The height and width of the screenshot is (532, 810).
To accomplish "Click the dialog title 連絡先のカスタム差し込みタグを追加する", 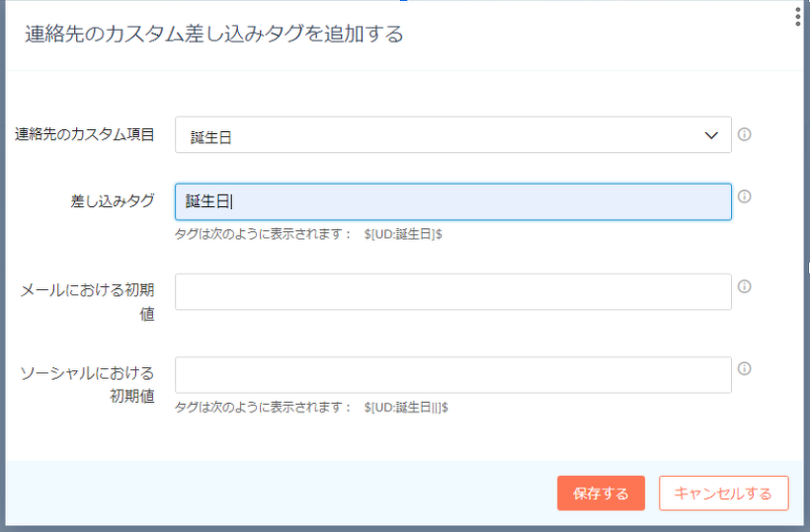I will [213, 35].
